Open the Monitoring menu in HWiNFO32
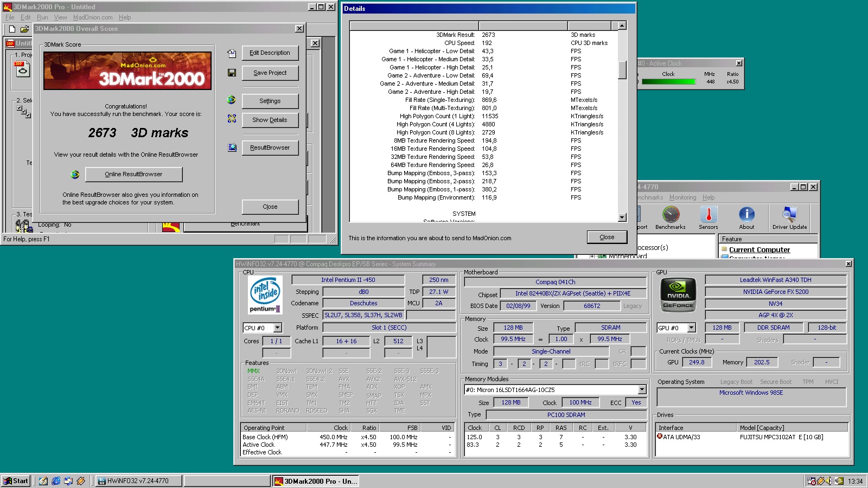The image size is (868, 488). (x=682, y=197)
